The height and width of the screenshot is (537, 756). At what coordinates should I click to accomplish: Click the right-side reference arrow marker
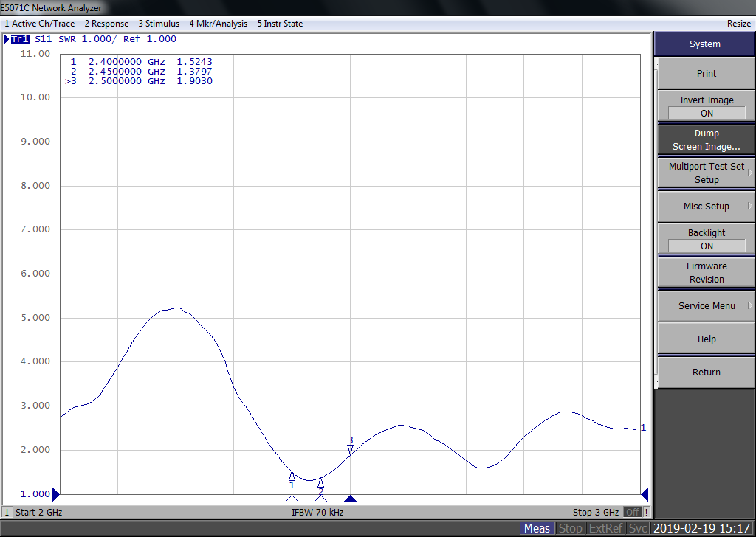click(x=645, y=494)
